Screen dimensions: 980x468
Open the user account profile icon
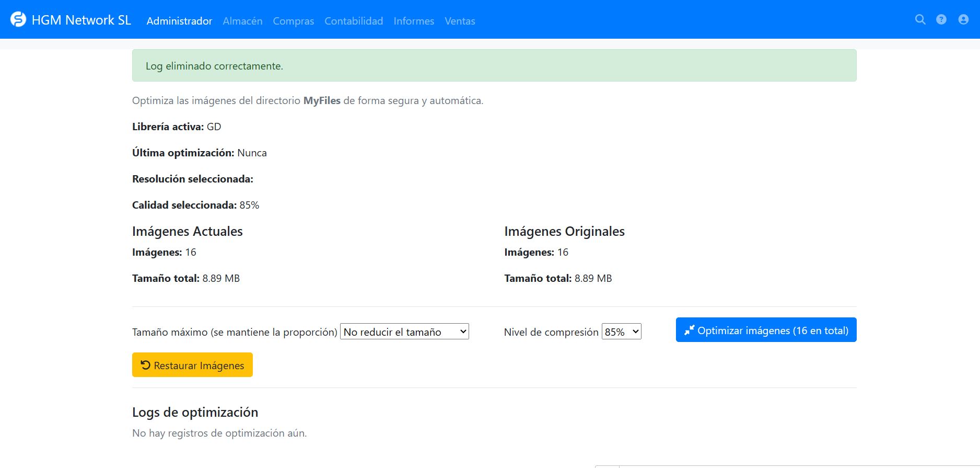click(963, 19)
